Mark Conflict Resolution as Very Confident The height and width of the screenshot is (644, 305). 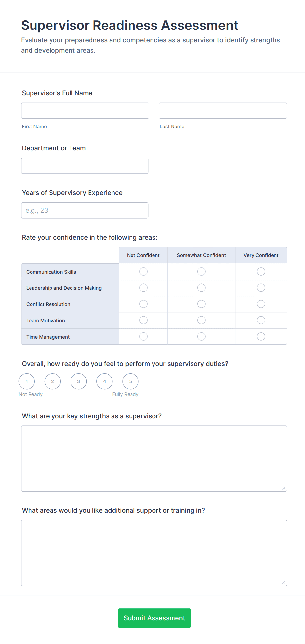(x=261, y=304)
